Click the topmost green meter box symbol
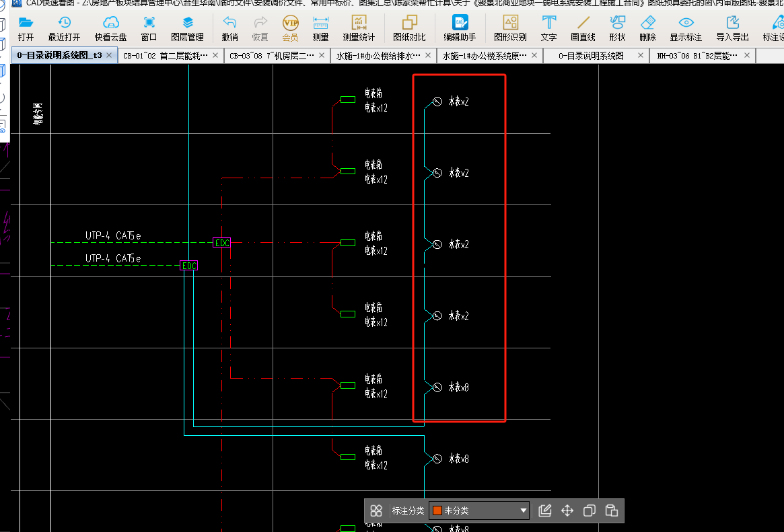 [x=348, y=100]
